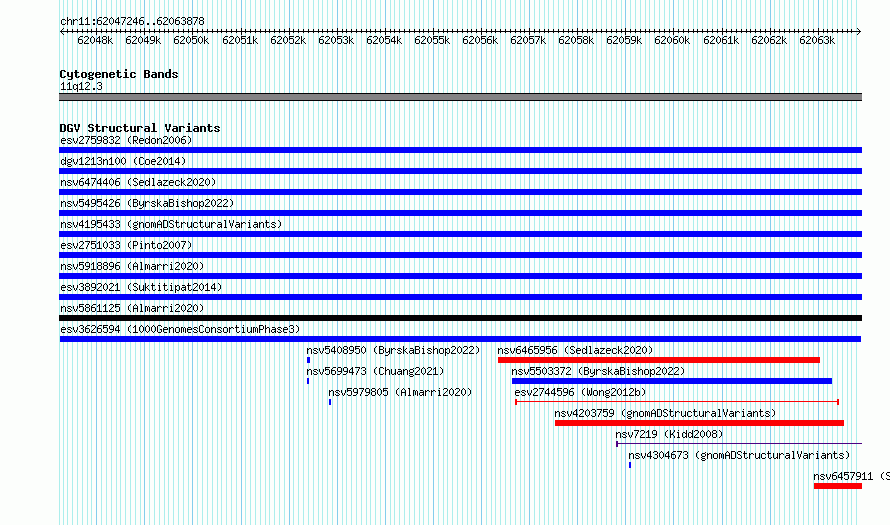
Task: Open nsv6474406 (Sedlazeck2020) variant label
Action: [138, 182]
